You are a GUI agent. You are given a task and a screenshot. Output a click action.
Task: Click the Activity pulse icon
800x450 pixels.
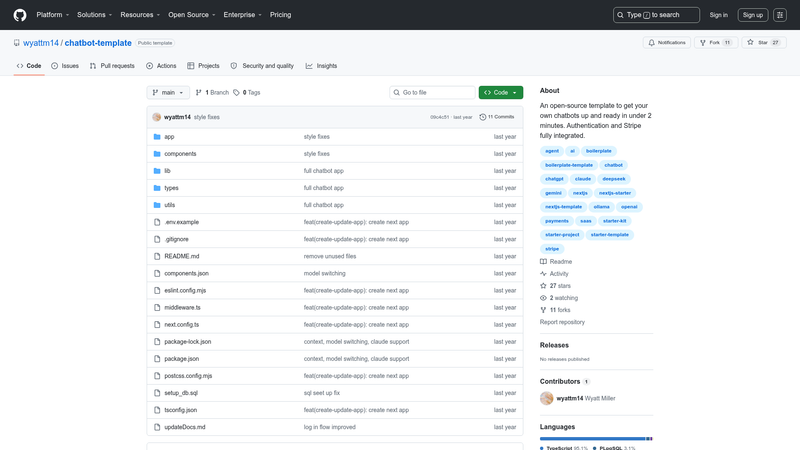point(543,274)
